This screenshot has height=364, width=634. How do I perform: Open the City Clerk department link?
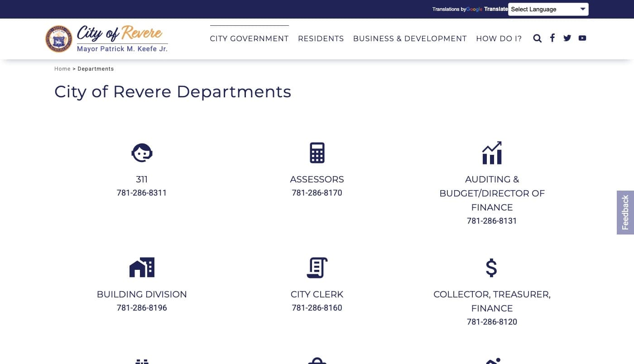(317, 294)
